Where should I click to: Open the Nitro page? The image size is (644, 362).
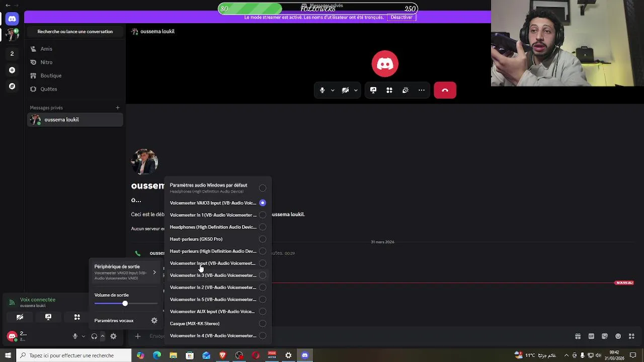[75, 62]
